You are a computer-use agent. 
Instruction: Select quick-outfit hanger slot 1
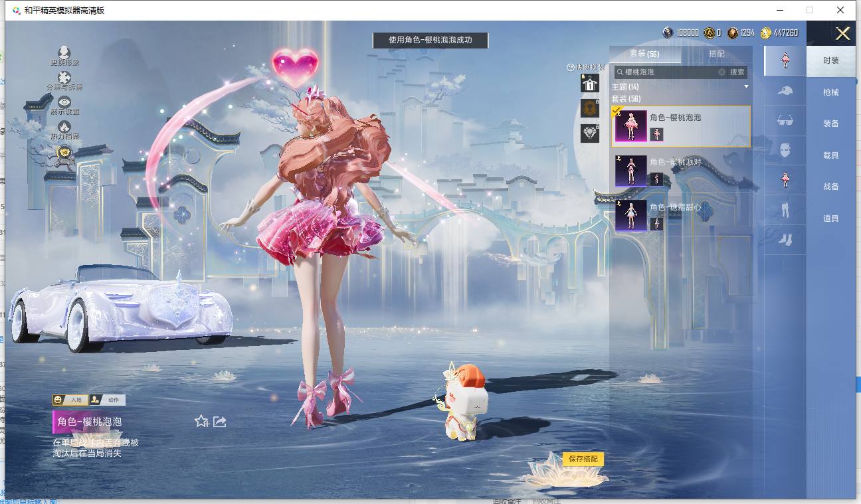pyautogui.click(x=590, y=83)
